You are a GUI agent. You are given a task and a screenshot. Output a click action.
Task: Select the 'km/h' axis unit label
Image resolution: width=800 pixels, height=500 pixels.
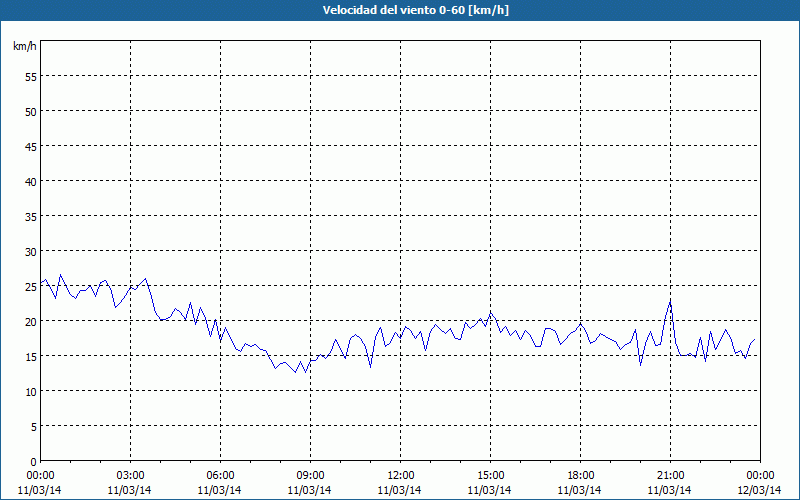coord(24,46)
